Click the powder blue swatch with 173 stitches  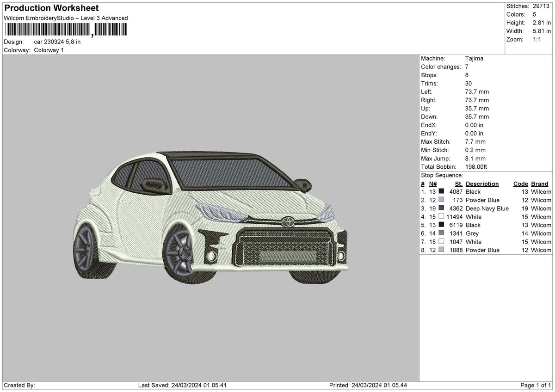pos(441,200)
